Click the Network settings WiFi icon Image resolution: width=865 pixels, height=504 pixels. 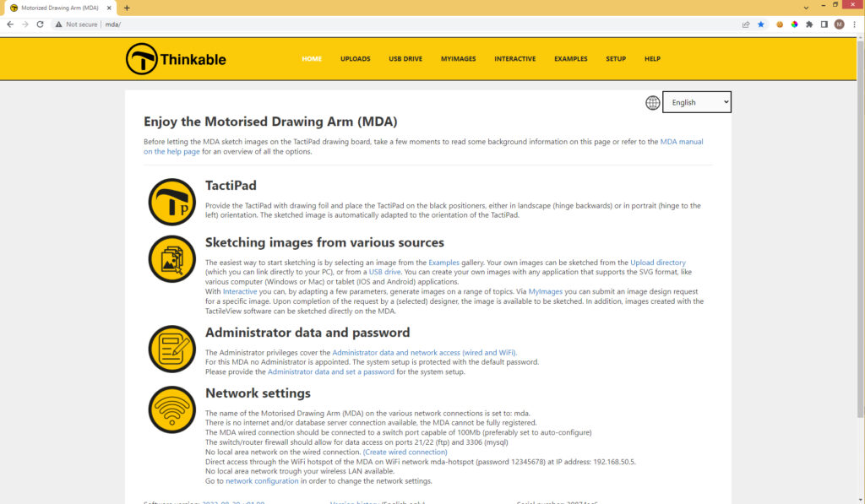point(172,409)
